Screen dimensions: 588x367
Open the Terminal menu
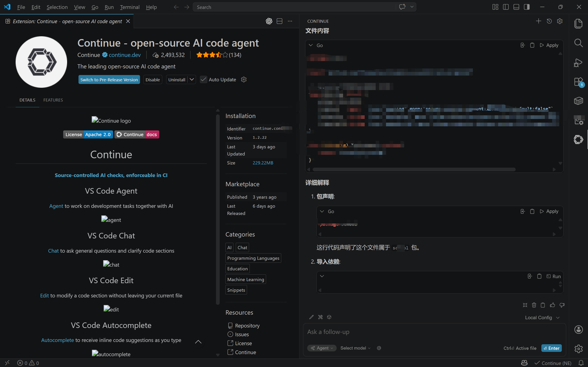point(130,7)
